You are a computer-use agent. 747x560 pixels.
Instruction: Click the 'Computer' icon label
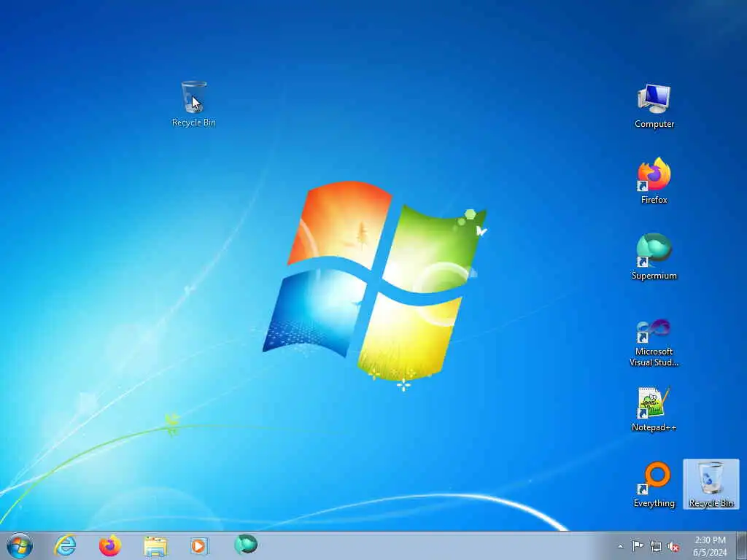click(654, 124)
